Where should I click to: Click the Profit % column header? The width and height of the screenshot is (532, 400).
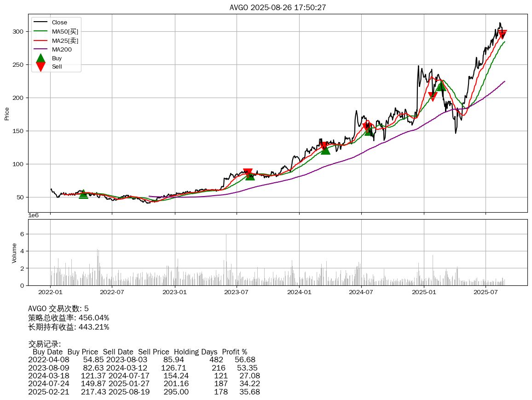(234, 352)
